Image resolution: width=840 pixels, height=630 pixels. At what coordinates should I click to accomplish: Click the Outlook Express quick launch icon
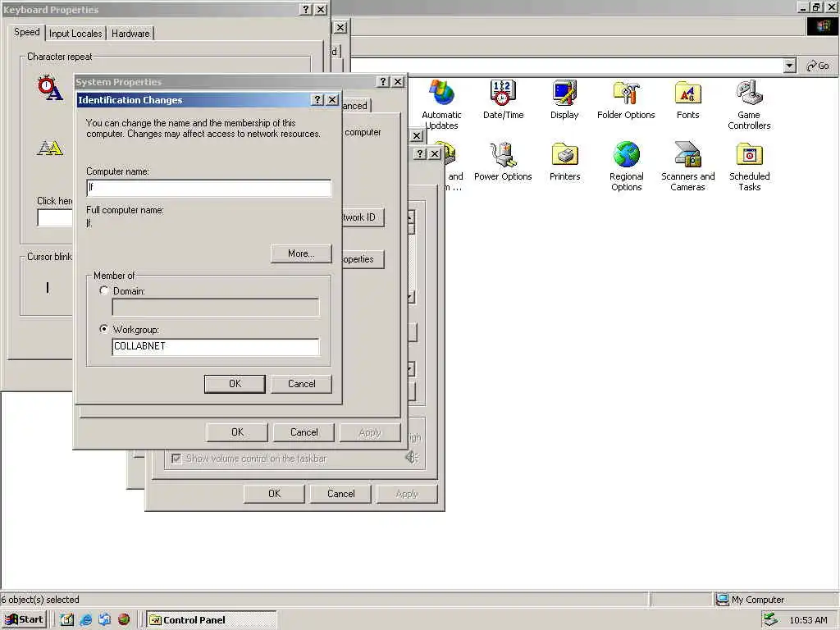tap(104, 620)
